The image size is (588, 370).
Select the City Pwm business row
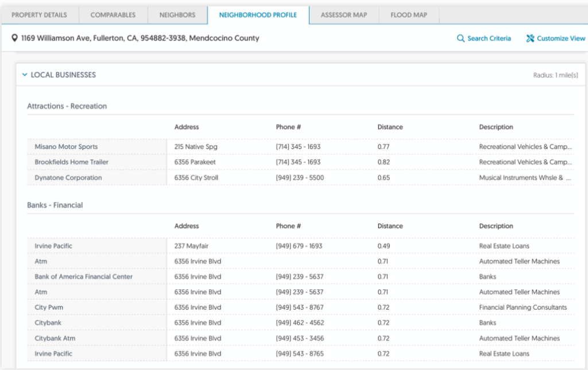click(x=49, y=307)
